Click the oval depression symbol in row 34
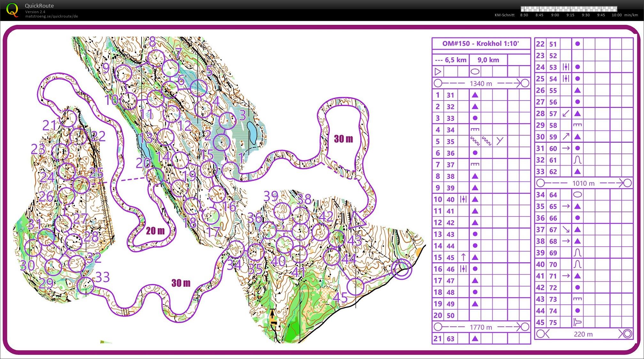The image size is (644, 359). pos(578,195)
